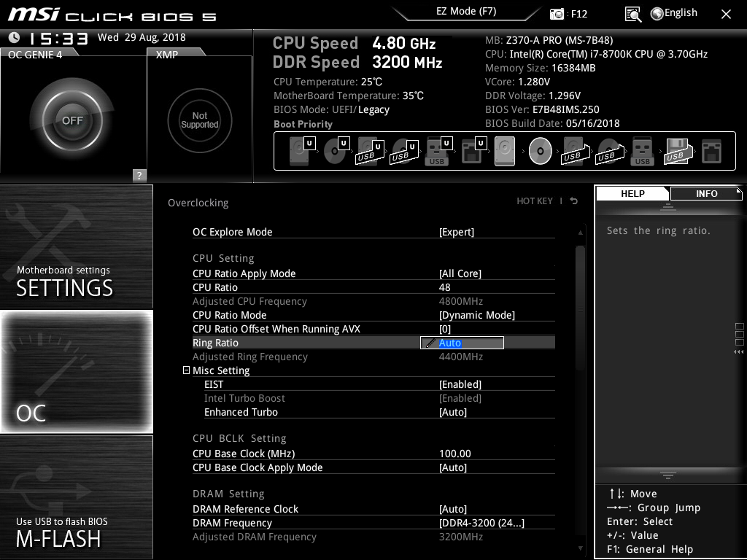Select highlighted legacy CD/DVD boot icon
The width and height of the screenshot is (747, 560).
click(x=541, y=151)
